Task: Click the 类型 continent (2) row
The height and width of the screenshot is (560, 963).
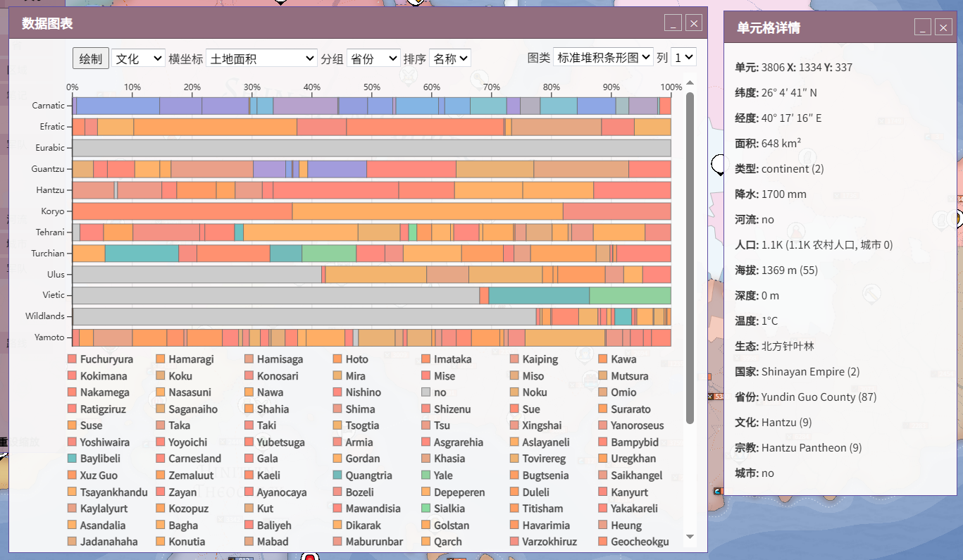Action: (779, 169)
